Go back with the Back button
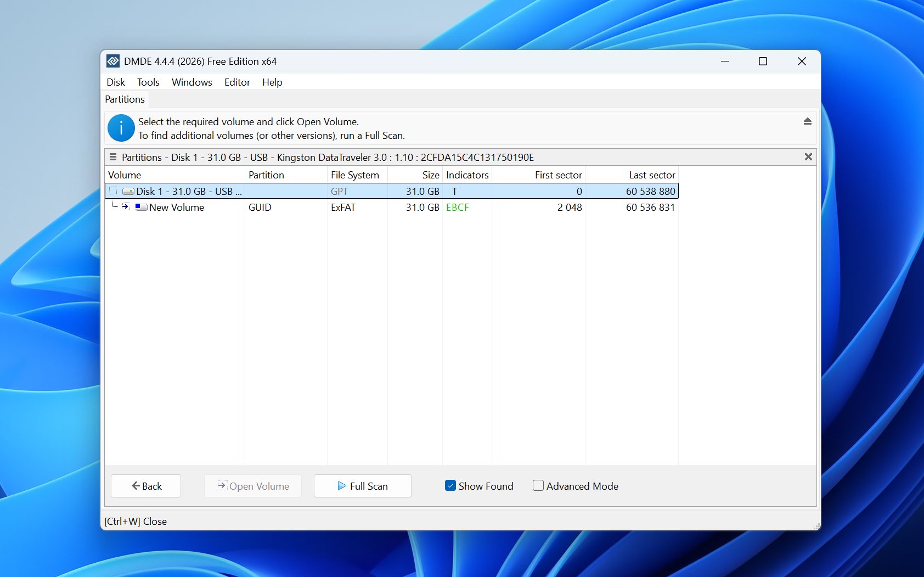The width and height of the screenshot is (924, 577). (146, 486)
